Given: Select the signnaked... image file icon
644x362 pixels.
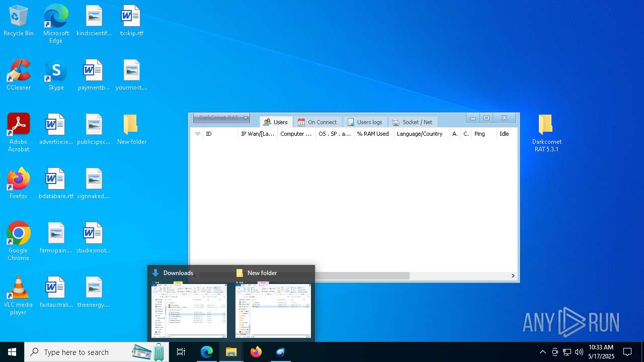Looking at the screenshot, I should [94, 184].
